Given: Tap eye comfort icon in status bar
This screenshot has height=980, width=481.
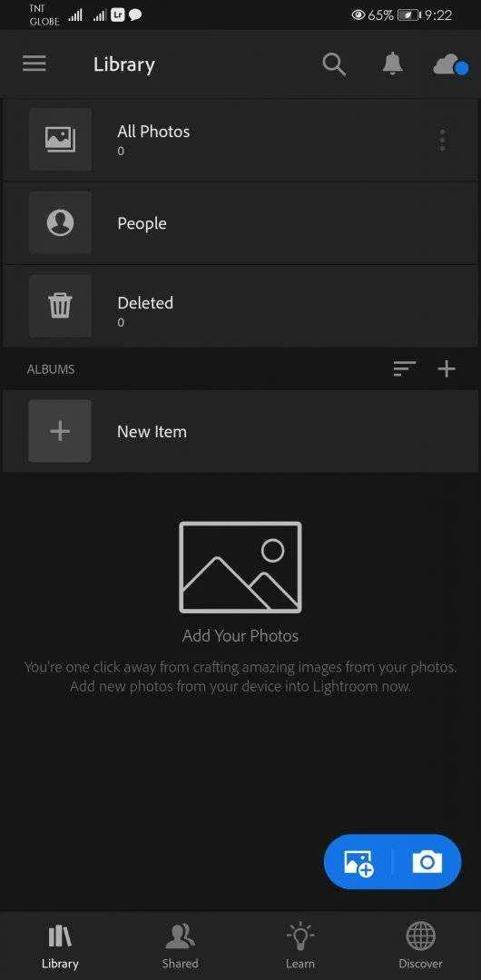Looking at the screenshot, I should 358,15.
